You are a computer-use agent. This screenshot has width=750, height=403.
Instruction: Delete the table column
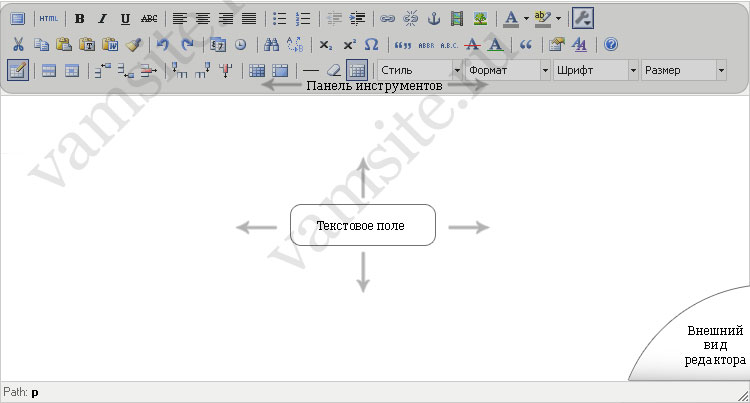[x=226, y=70]
